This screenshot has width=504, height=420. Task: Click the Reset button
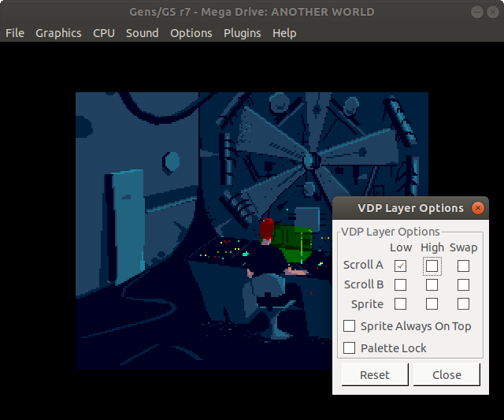coord(375,375)
